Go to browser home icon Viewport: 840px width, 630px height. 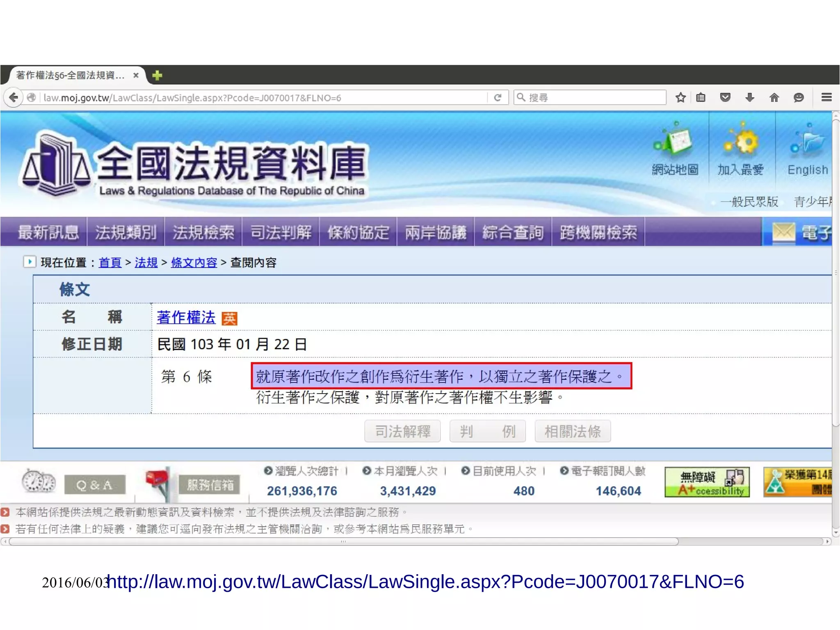[x=774, y=97]
